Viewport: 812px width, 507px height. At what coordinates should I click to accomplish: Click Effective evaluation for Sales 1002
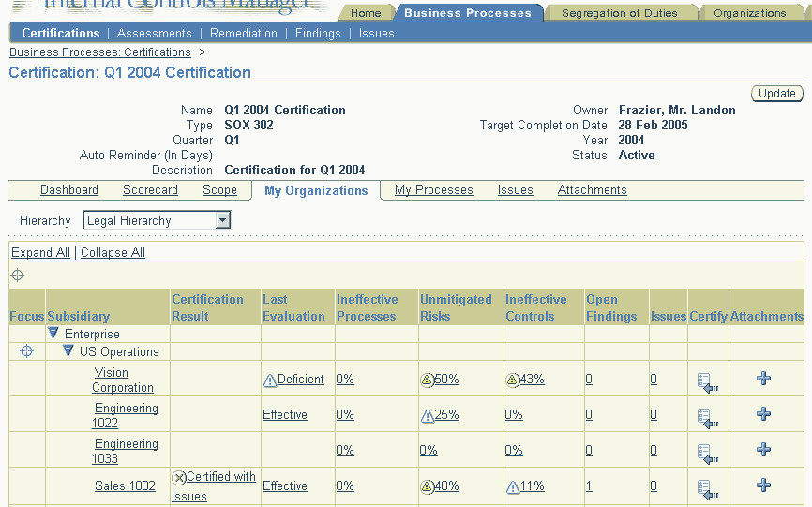tap(285, 485)
